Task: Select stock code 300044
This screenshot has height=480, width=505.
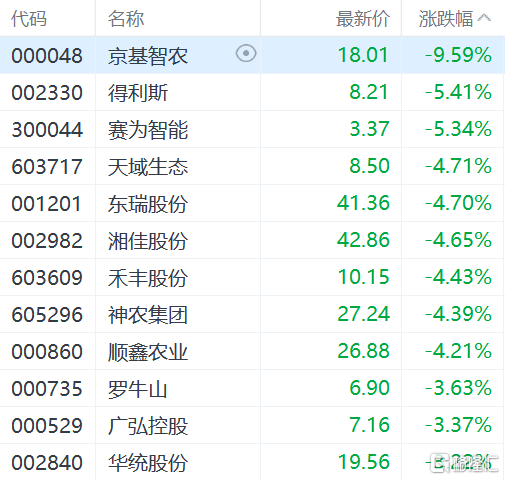Action: 47,129
